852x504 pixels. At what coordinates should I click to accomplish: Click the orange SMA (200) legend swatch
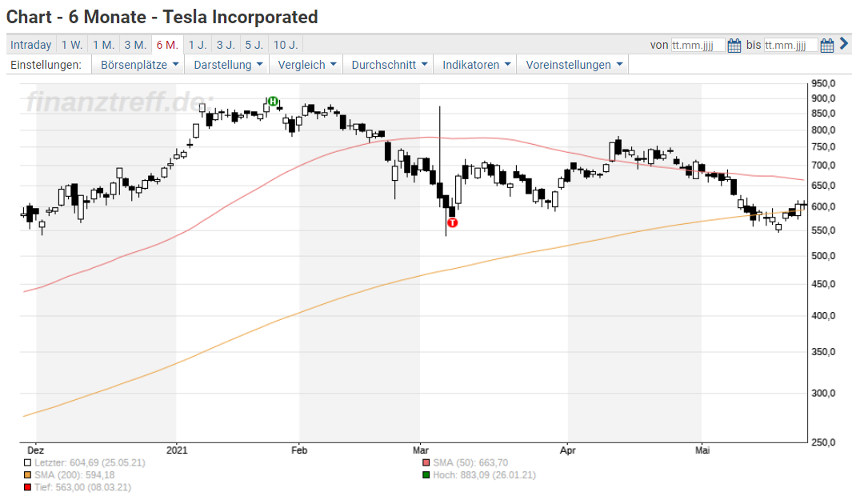pos(27,475)
